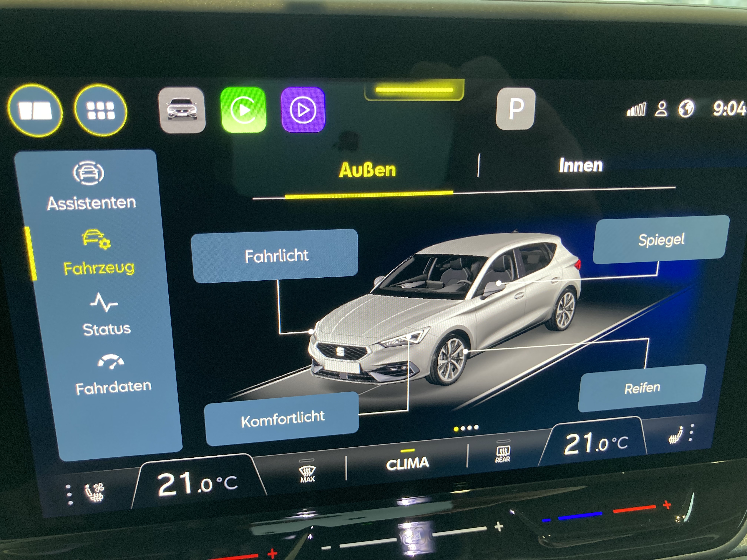Image resolution: width=747 pixels, height=560 pixels.
Task: Tap the P parking assist icon
Action: pyautogui.click(x=515, y=109)
